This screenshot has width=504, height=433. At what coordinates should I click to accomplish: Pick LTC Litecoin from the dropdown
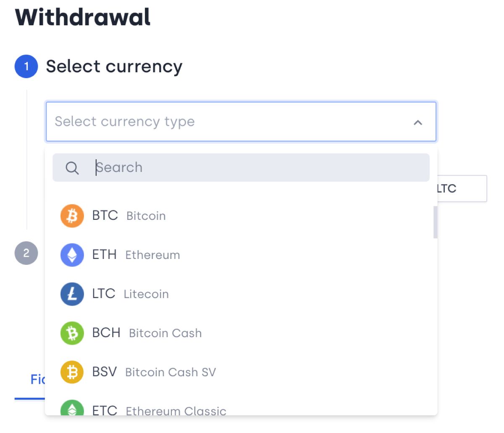click(130, 294)
